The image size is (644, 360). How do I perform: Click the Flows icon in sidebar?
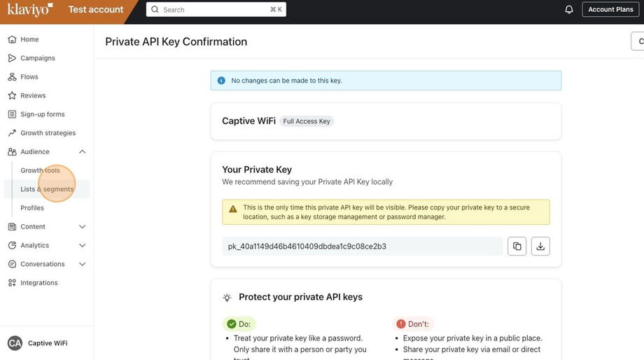(x=12, y=77)
